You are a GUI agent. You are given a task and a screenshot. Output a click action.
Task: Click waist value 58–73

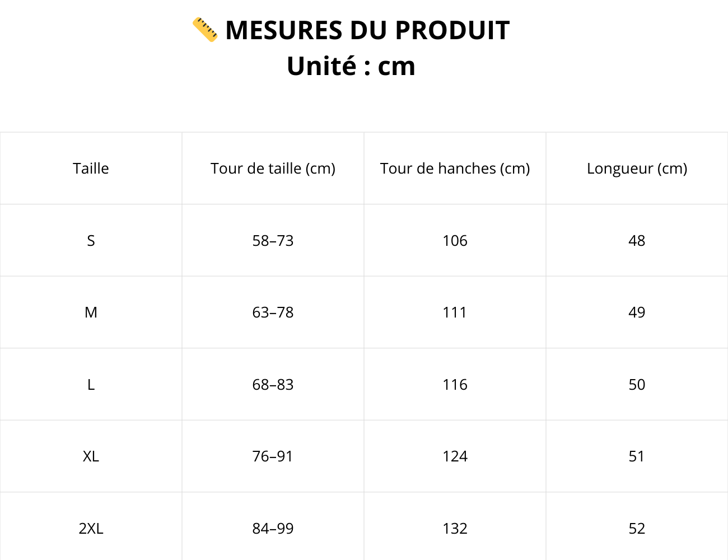(273, 241)
